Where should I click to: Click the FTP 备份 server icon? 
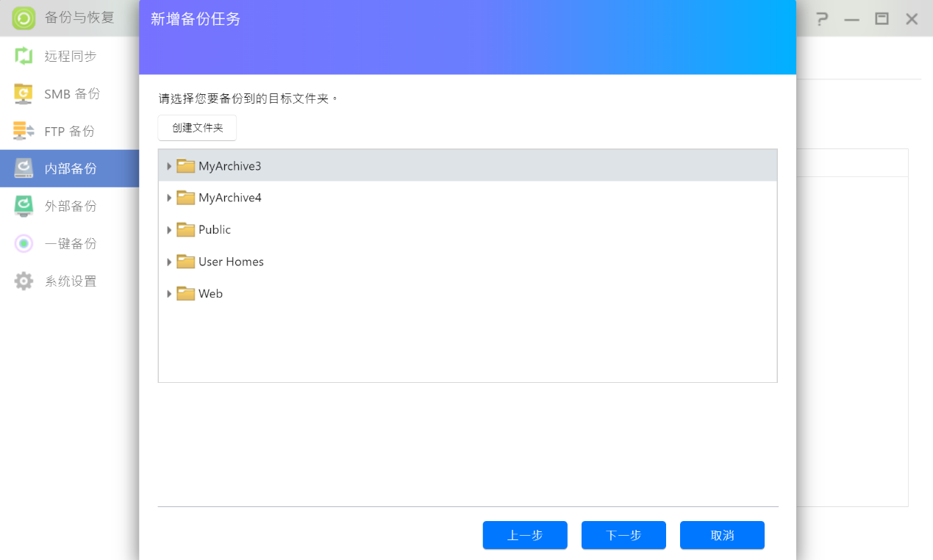[24, 131]
